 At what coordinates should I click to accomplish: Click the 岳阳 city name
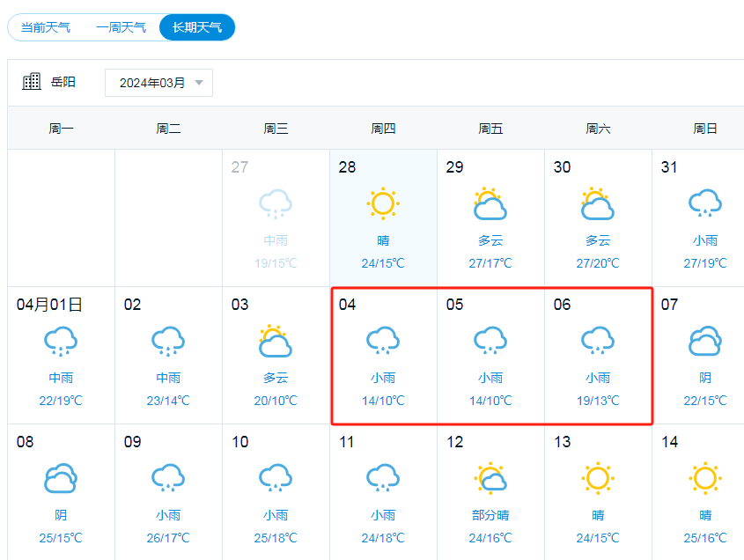(x=63, y=82)
